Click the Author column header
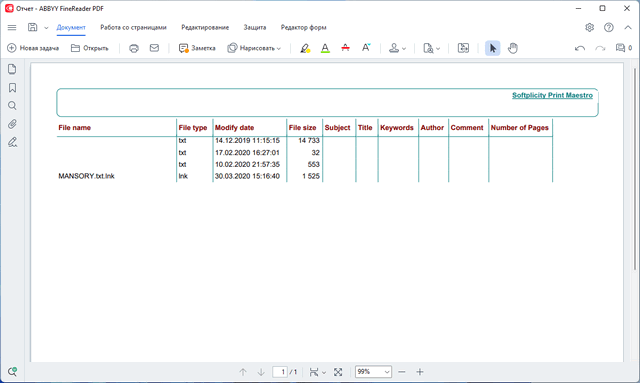This screenshot has height=383, width=640. point(432,128)
